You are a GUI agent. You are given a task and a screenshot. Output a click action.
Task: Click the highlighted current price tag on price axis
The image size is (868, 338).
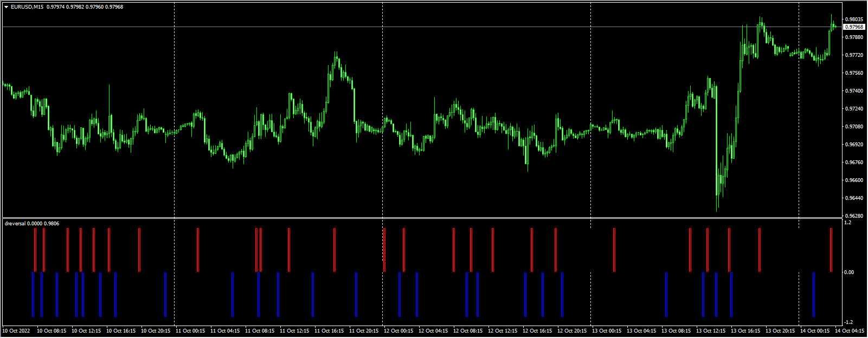(x=854, y=27)
